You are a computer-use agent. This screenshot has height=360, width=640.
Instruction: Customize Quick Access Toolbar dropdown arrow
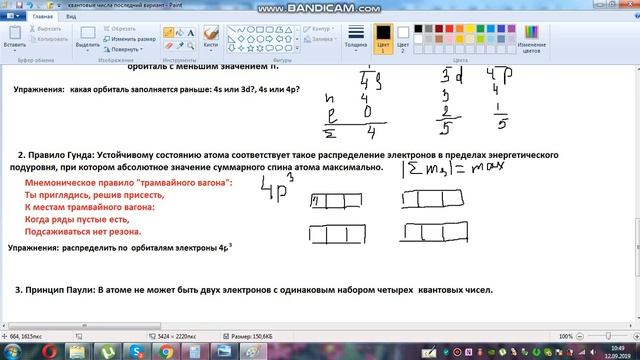click(59, 5)
